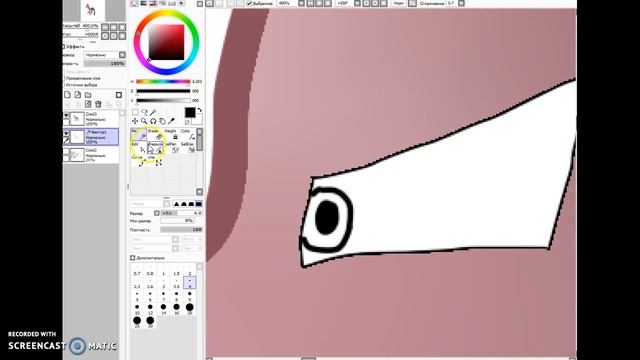Select the Edit control-point tool
This screenshot has height=360, width=640.
click(139, 147)
